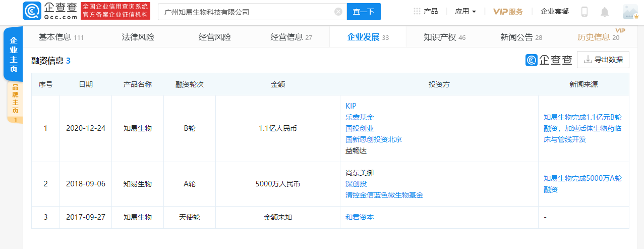This screenshot has width=644, height=249.
Task: Click the Qcc.com logo
Action: pyautogui.click(x=50, y=11)
